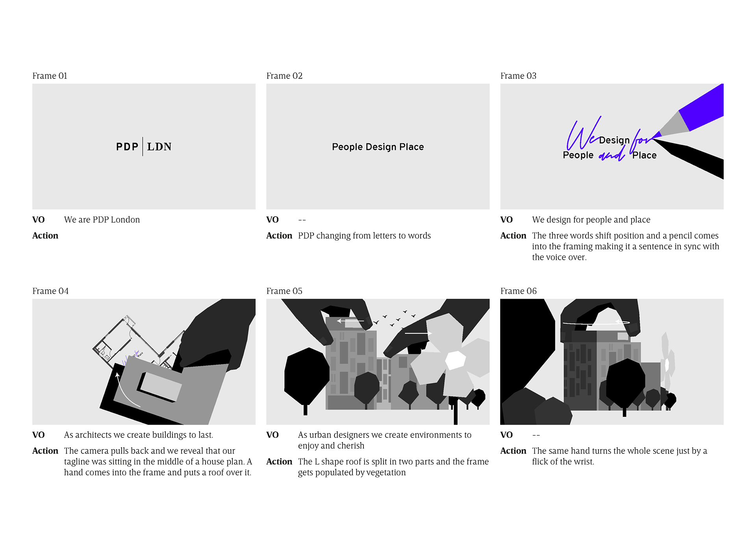This screenshot has height=535, width=756.
Task: Click action text 'PDP changing from letters to words'
Action: pos(364,236)
